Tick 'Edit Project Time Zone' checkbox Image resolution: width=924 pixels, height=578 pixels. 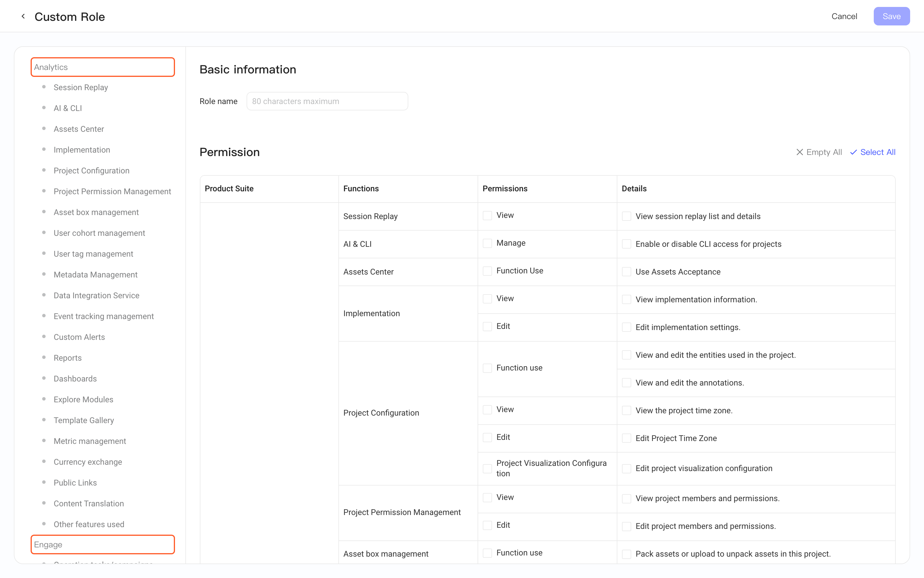coord(627,438)
